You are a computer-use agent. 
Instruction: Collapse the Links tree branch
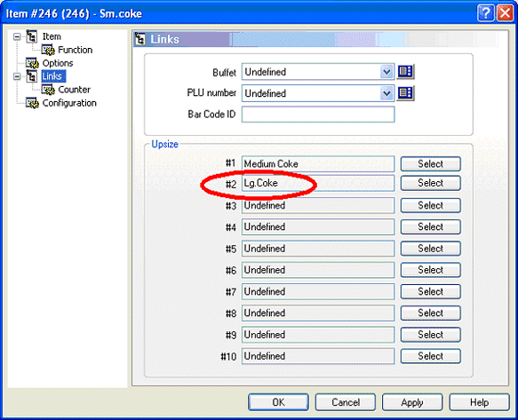[17, 76]
